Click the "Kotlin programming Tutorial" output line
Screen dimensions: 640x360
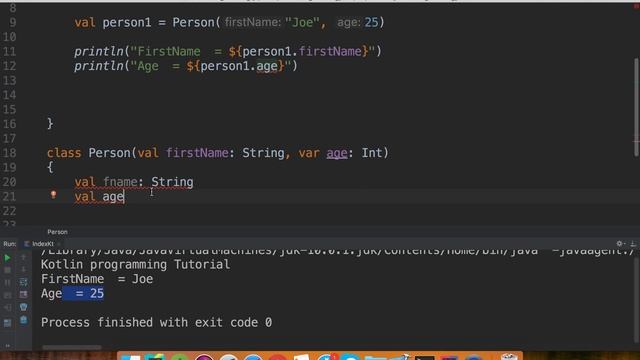(x=135, y=264)
